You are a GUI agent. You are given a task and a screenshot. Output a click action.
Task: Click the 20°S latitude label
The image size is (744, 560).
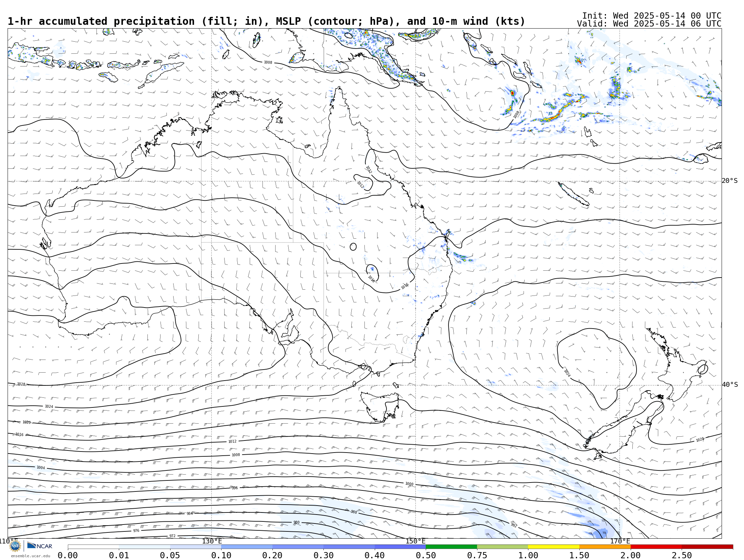[x=730, y=181]
